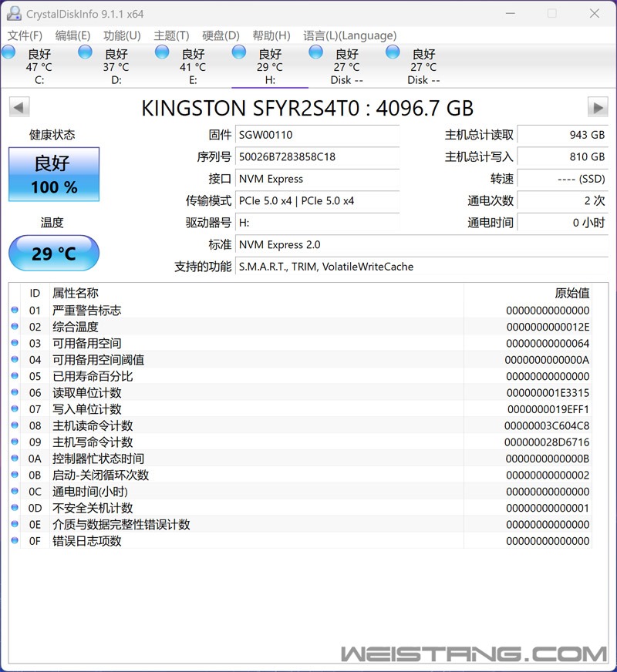Open the 主题(T) menu
The height and width of the screenshot is (672, 617).
point(171,35)
